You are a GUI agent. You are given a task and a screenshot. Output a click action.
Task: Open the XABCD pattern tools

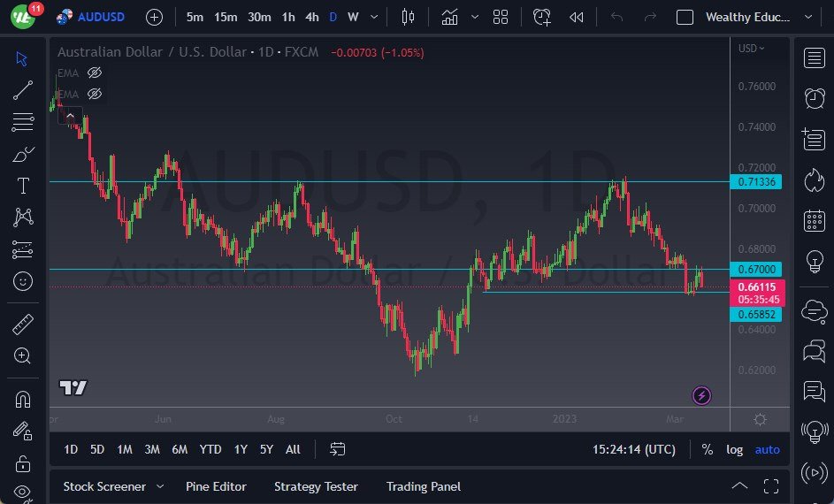click(22, 218)
